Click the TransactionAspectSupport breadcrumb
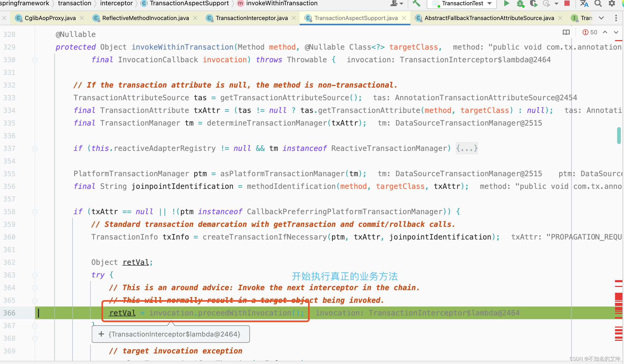This screenshot has width=624, height=364. [189, 3]
